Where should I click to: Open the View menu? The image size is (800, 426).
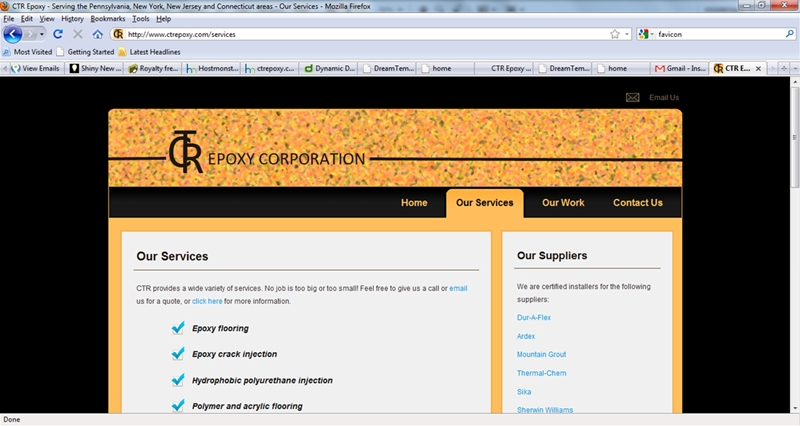point(47,19)
